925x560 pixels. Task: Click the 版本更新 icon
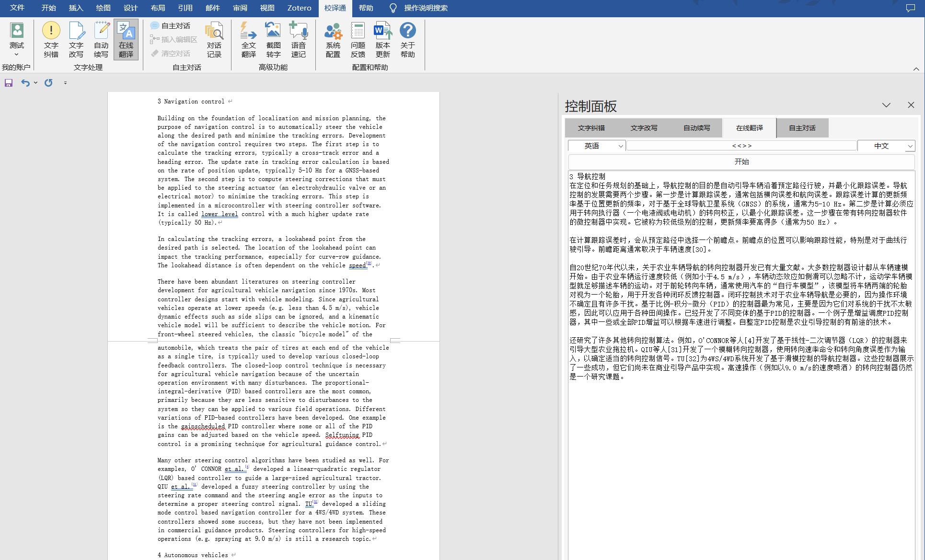pyautogui.click(x=383, y=40)
